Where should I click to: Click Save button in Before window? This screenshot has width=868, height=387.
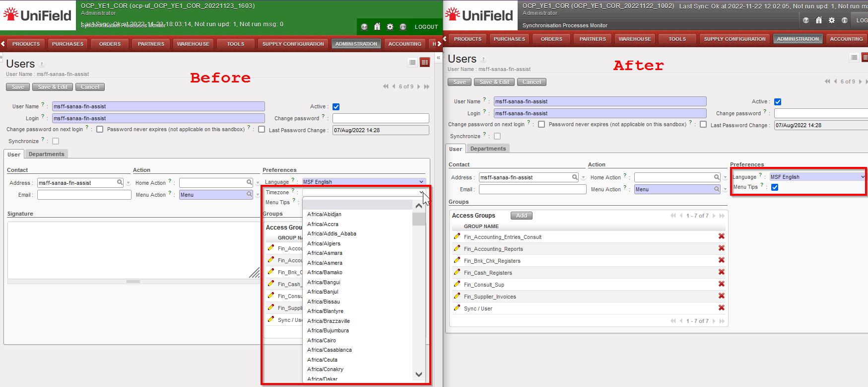pyautogui.click(x=18, y=87)
